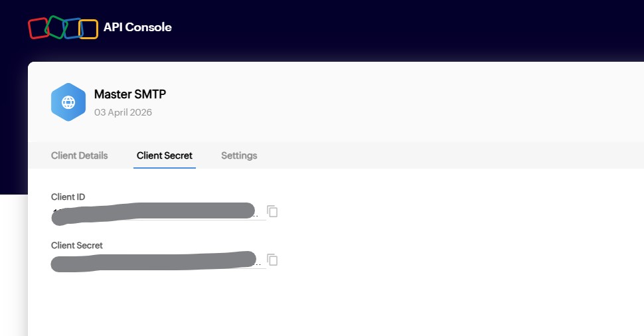This screenshot has width=644, height=336.
Task: Open the API Console home title
Action: pos(137,27)
